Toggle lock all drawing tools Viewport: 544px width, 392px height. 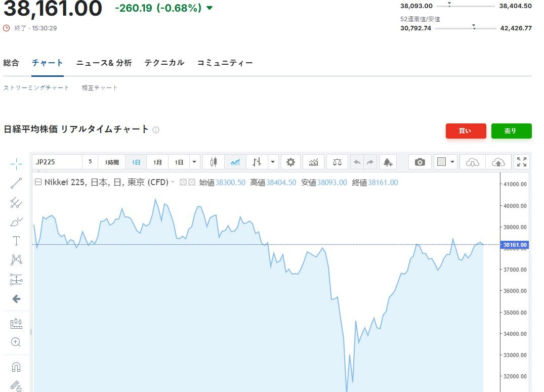coord(16,386)
